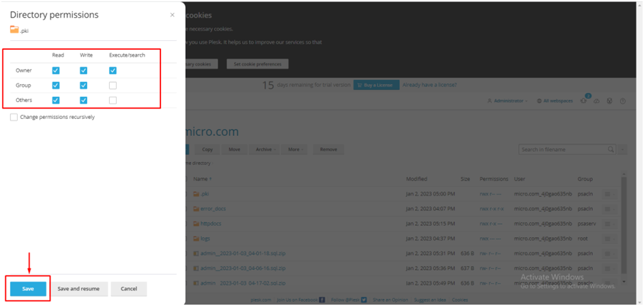Expand the Archive dropdown button

click(266, 149)
